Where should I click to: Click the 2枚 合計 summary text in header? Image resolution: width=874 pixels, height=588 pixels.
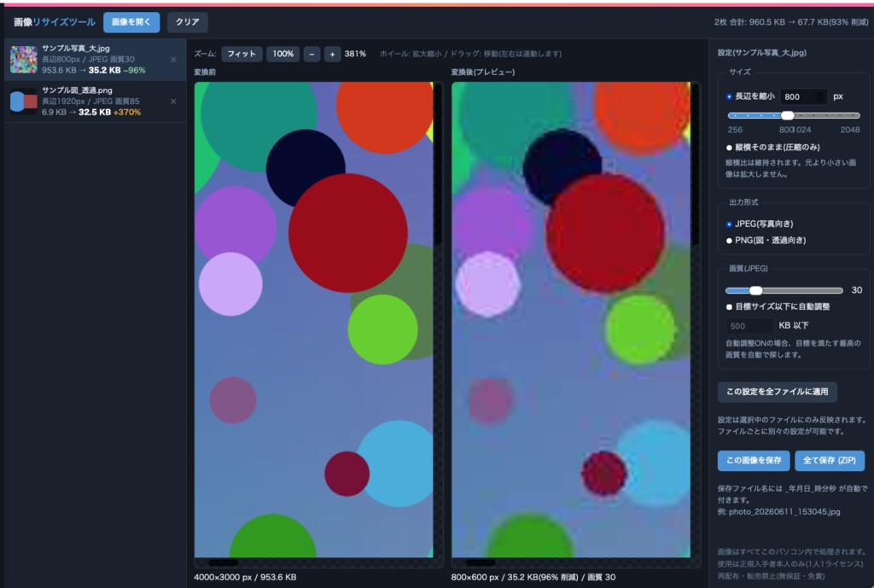(x=791, y=22)
